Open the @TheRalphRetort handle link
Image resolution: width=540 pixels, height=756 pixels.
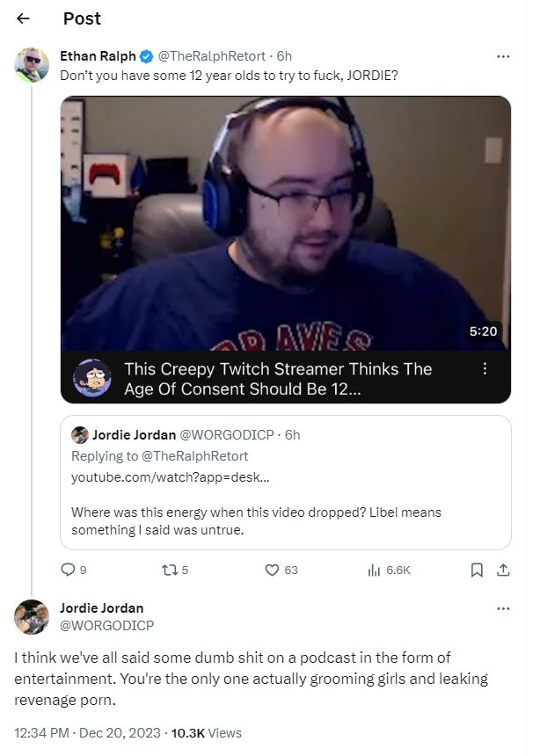tap(212, 56)
